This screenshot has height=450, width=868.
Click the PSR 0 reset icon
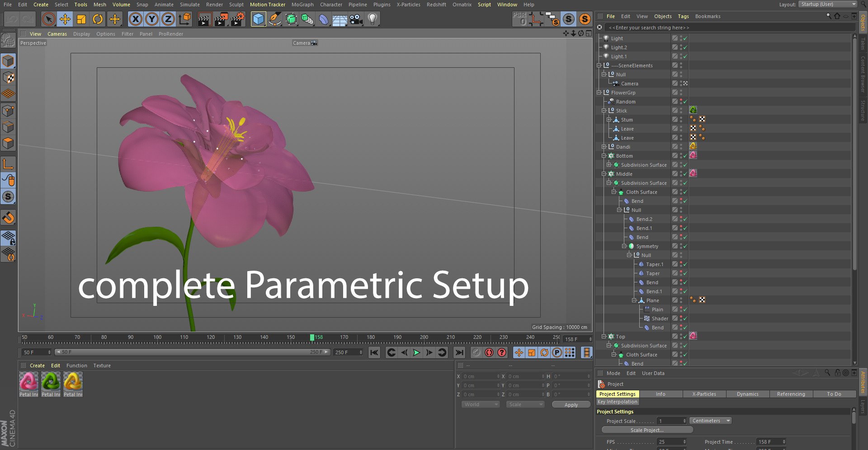point(520,19)
